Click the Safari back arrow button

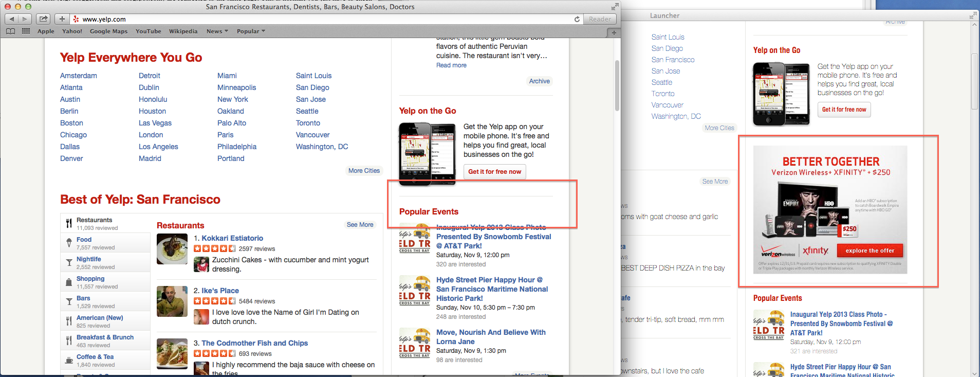(x=12, y=19)
